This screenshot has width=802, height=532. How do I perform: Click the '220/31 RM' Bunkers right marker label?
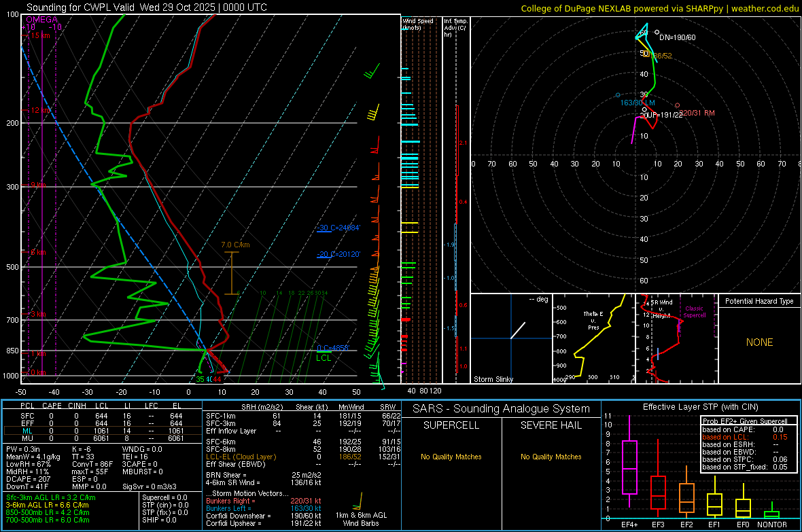pos(697,113)
